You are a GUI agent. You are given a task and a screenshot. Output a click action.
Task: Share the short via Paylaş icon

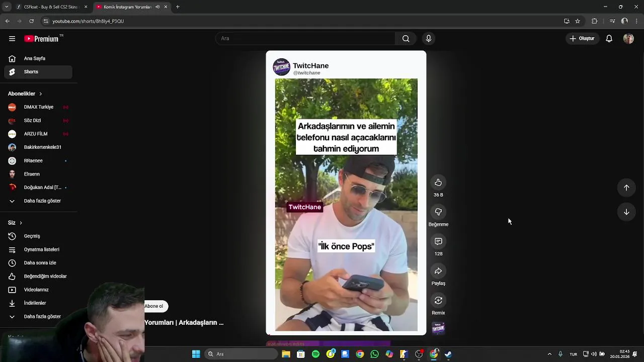click(x=438, y=271)
